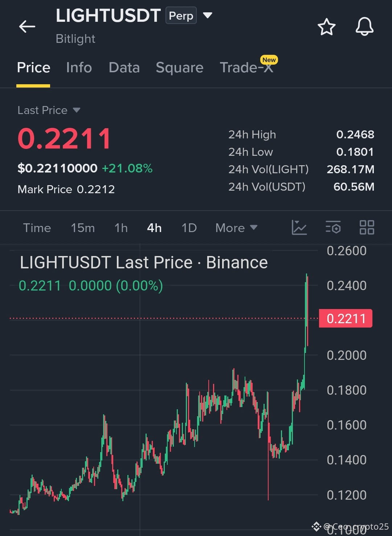Open the Last Price dropdown
The width and height of the screenshot is (392, 536).
pos(49,110)
